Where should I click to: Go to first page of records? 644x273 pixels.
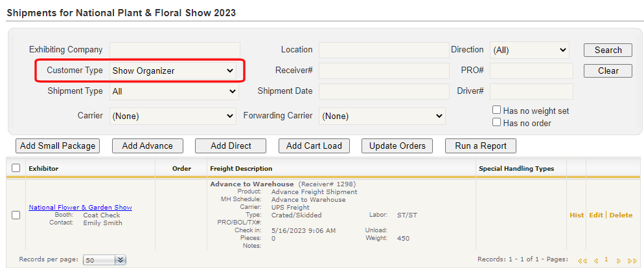click(582, 260)
